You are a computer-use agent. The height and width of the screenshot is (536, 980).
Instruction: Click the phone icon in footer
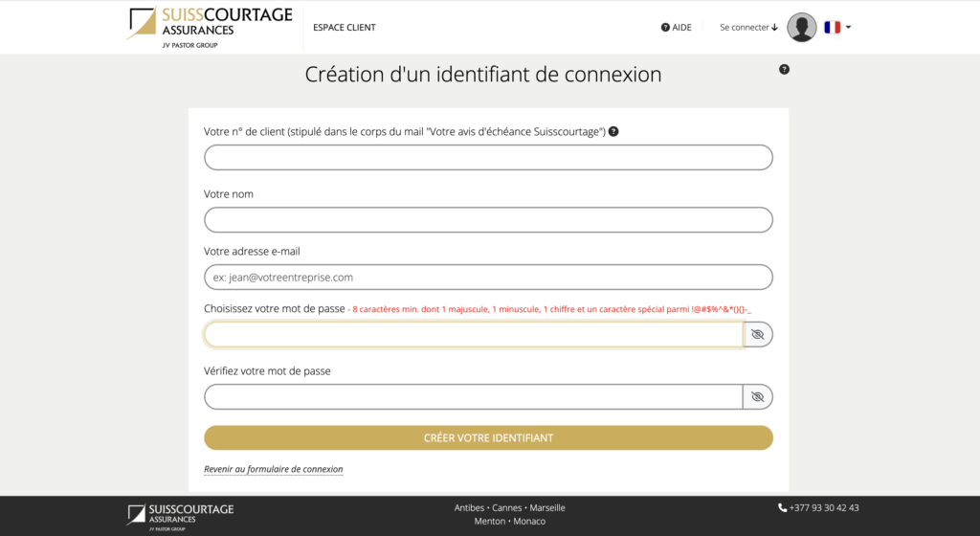(x=783, y=507)
